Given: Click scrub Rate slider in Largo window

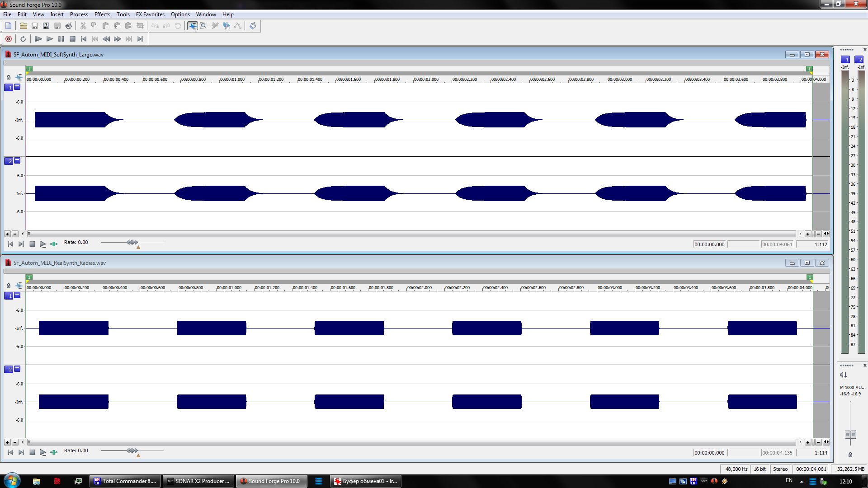Looking at the screenshot, I should tap(132, 243).
